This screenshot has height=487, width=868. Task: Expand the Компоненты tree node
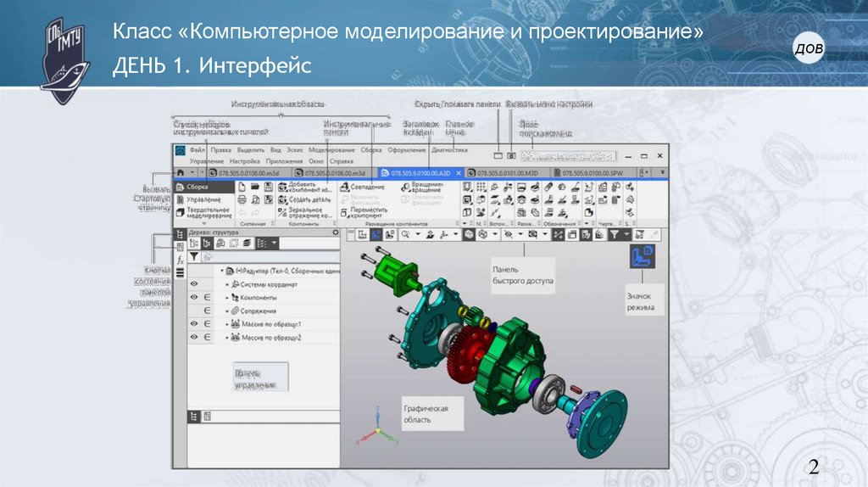(x=227, y=298)
